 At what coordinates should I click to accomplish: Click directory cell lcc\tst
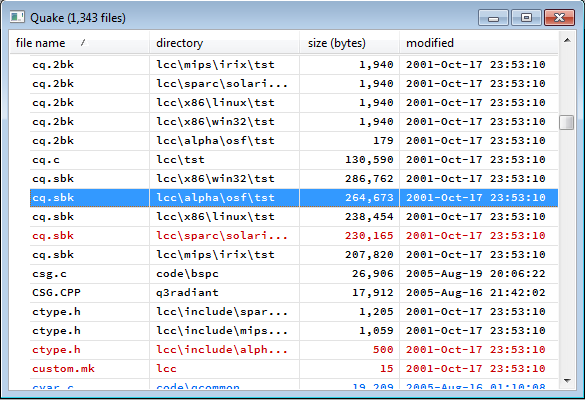click(181, 160)
